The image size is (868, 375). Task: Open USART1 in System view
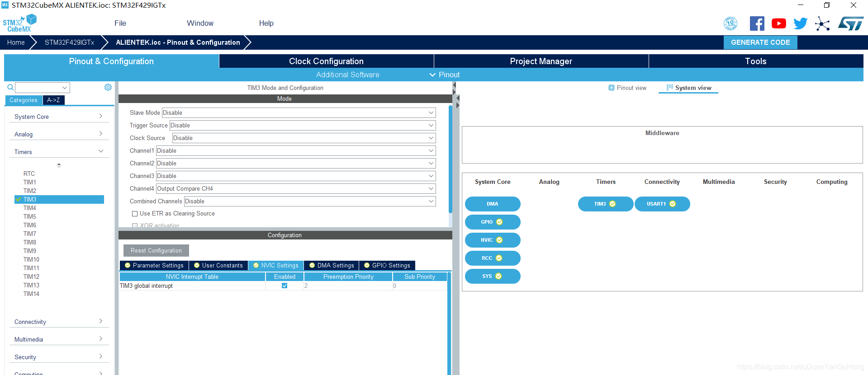(662, 204)
